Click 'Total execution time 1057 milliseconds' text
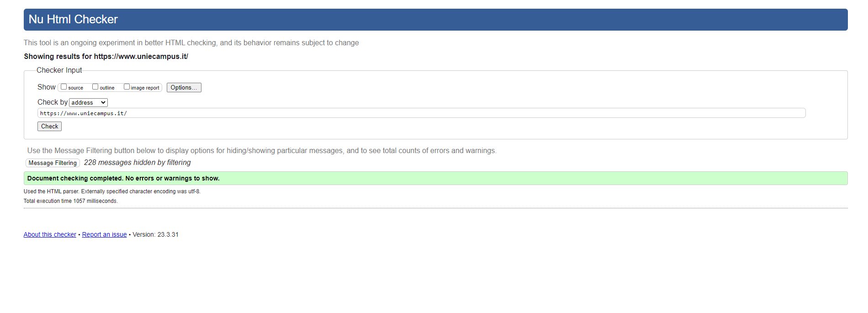 (71, 201)
